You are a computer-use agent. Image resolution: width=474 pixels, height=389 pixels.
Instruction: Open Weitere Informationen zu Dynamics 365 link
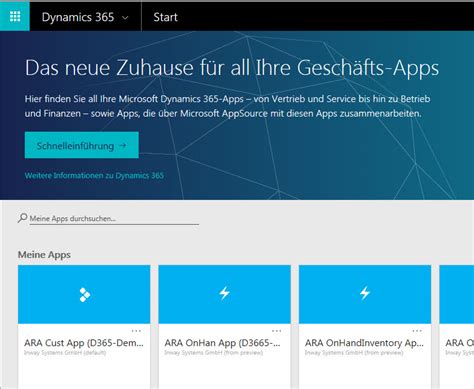click(x=94, y=175)
